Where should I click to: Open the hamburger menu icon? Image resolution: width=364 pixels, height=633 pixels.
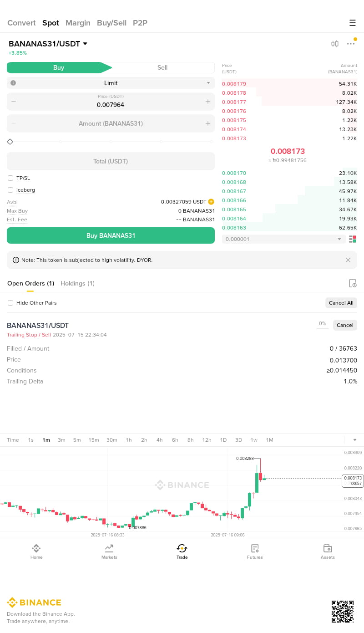(x=352, y=23)
